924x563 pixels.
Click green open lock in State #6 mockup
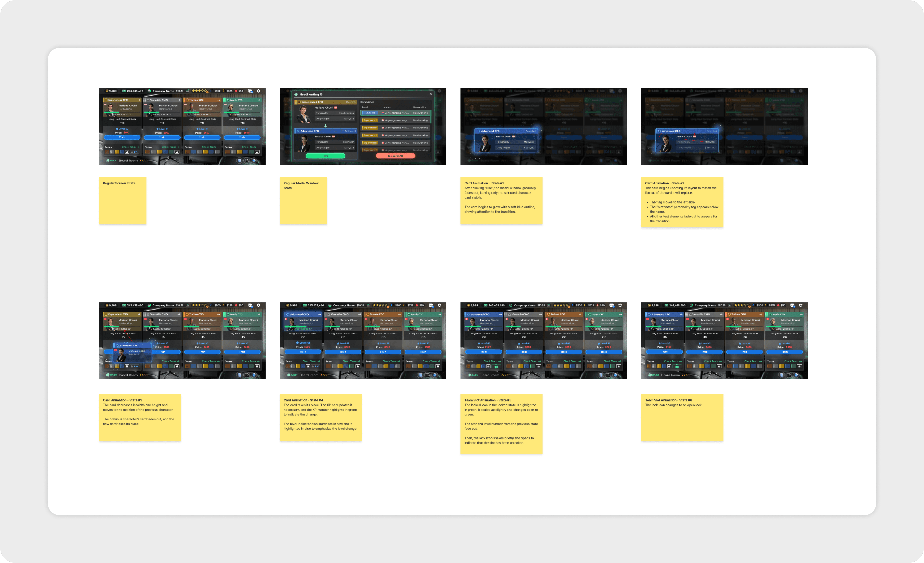pyautogui.click(x=677, y=366)
